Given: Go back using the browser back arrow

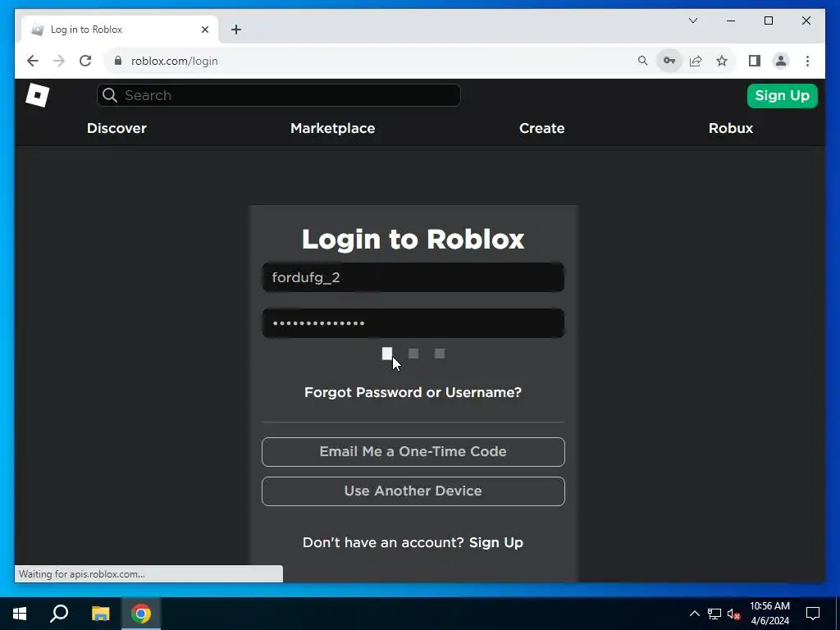Looking at the screenshot, I should point(33,61).
